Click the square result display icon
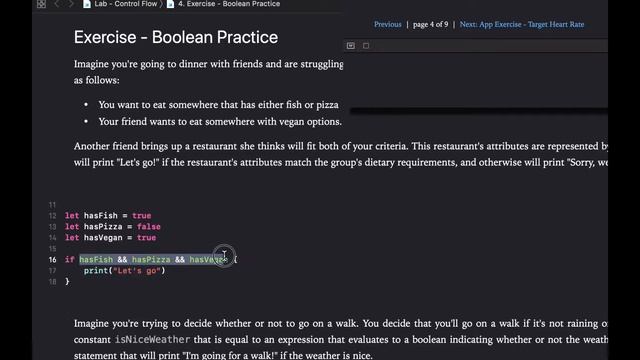The height and width of the screenshot is (360, 640). pyautogui.click(x=366, y=46)
